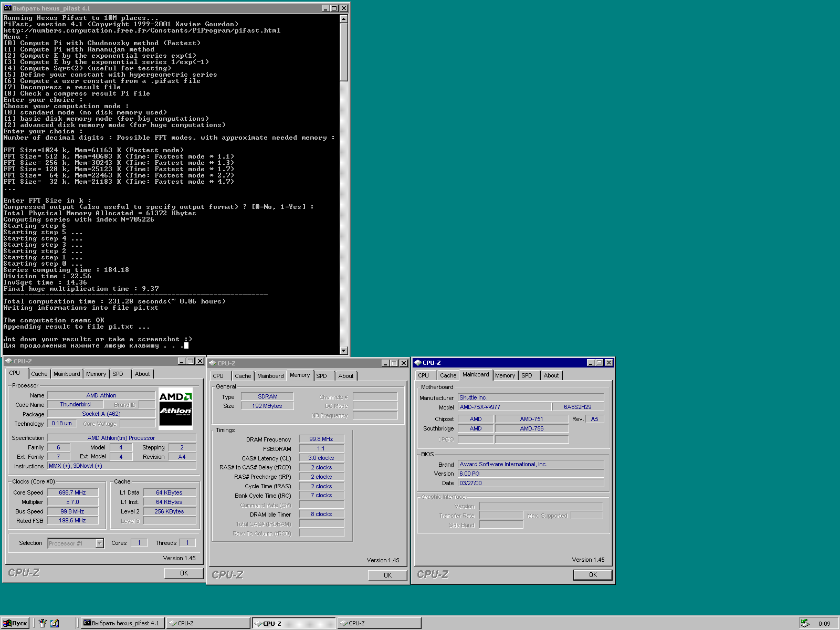Viewport: 840px width, 630px height.
Task: Minimize the middle CPU-Z window
Action: (x=385, y=363)
